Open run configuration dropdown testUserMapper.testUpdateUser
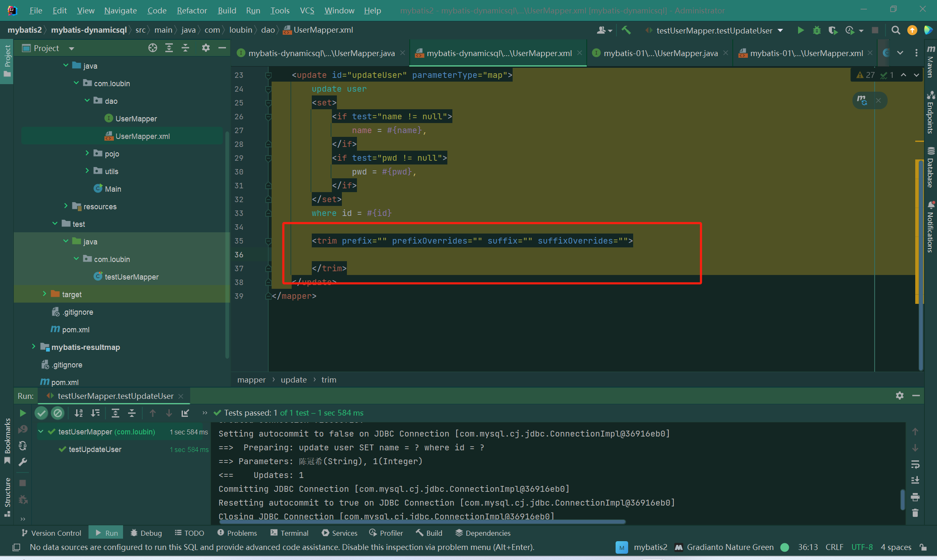937x560 pixels. (x=715, y=31)
